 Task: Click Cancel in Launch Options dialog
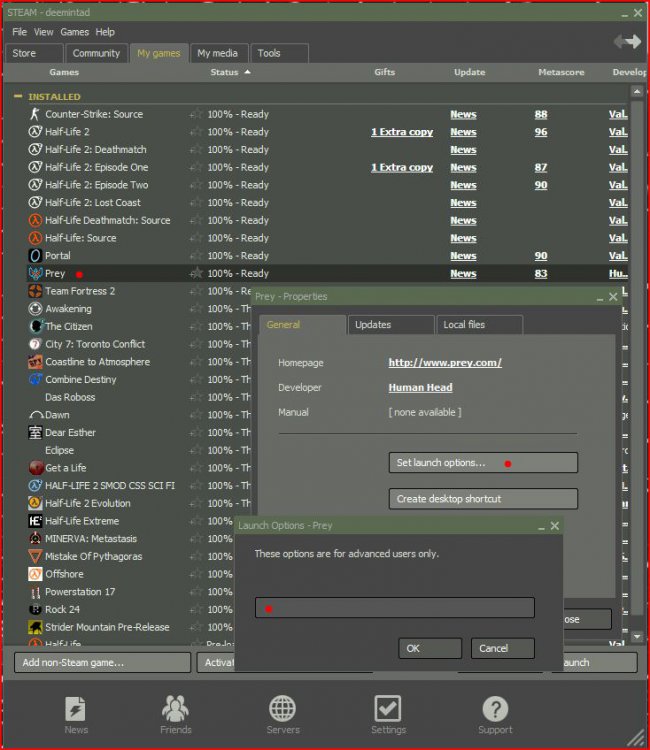tap(503, 649)
